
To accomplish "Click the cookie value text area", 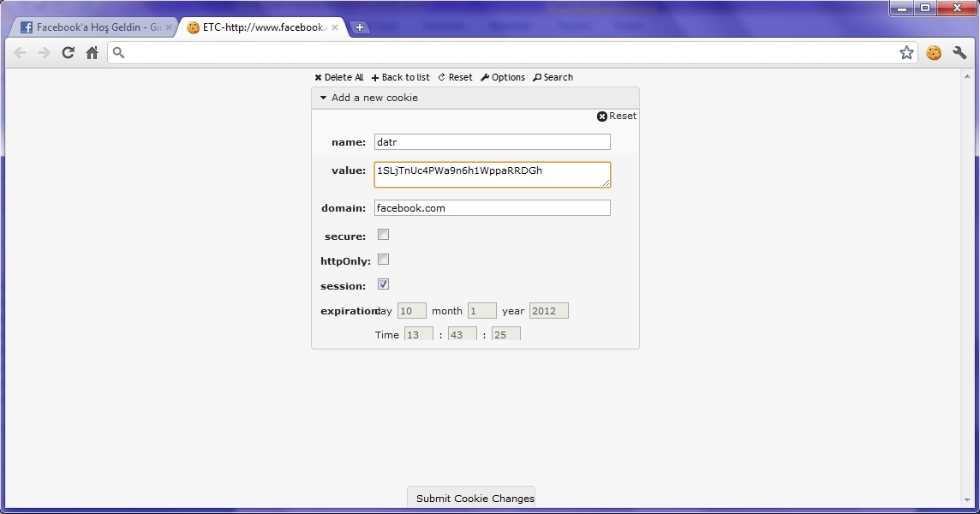I will pyautogui.click(x=492, y=175).
